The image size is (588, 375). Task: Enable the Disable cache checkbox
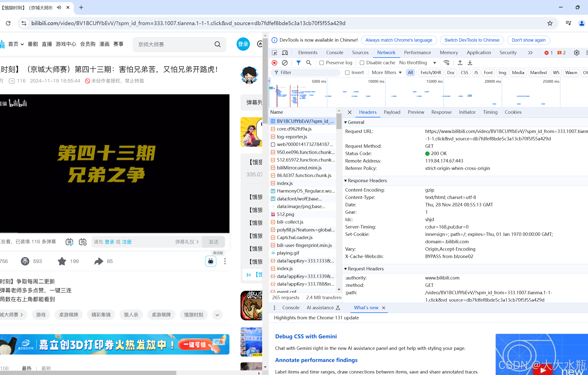[362, 63]
